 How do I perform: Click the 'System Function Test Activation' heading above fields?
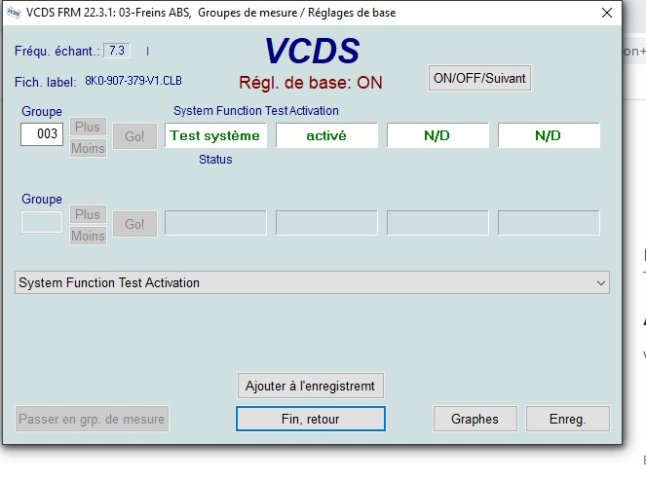(256, 110)
